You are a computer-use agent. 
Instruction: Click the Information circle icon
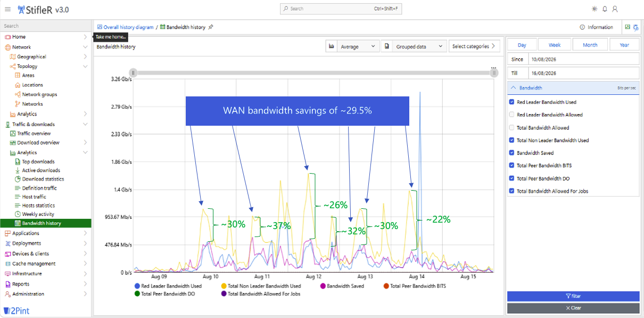[582, 27]
